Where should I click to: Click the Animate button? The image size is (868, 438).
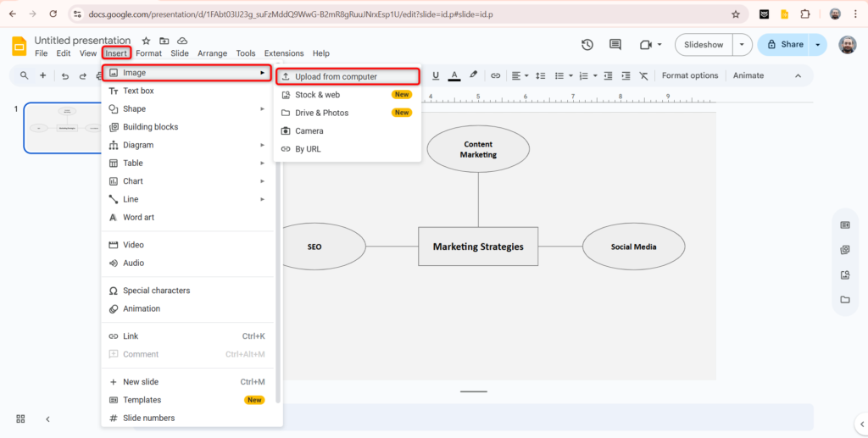pos(748,75)
